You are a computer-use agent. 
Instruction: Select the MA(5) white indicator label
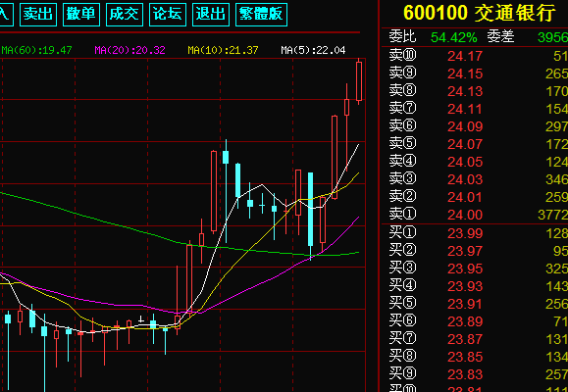pyautogui.click(x=313, y=50)
